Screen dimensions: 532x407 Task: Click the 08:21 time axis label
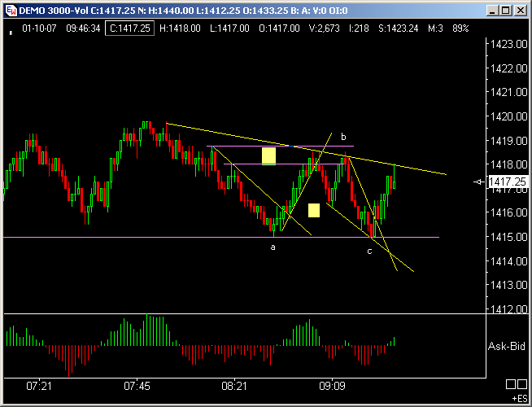coord(234,386)
